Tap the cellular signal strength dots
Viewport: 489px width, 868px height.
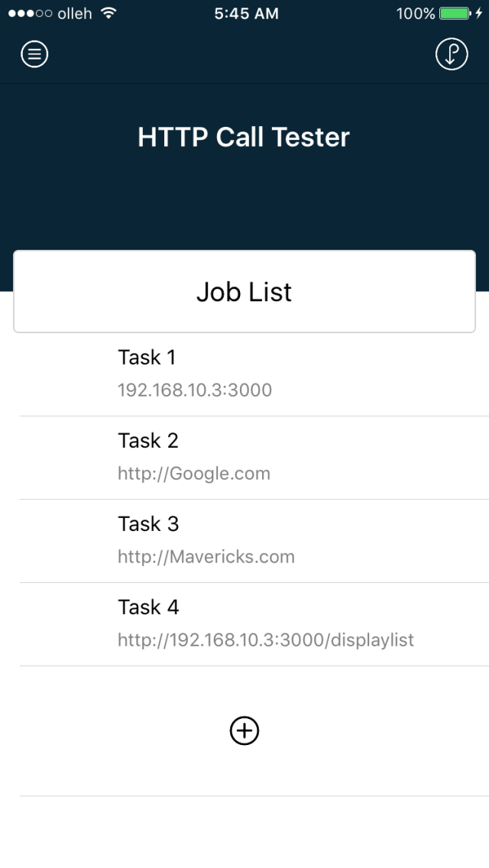tap(30, 13)
